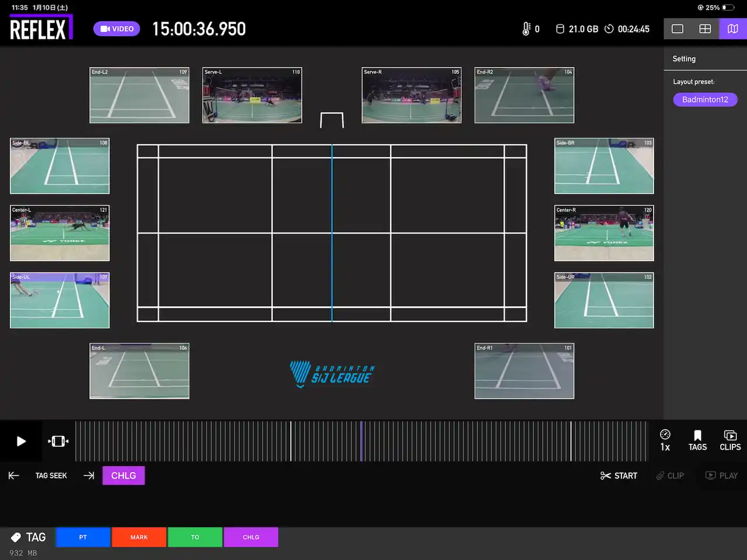Screen dimensions: 747x560
Task: Click the frame-fit icon beside play
Action: coord(58,441)
